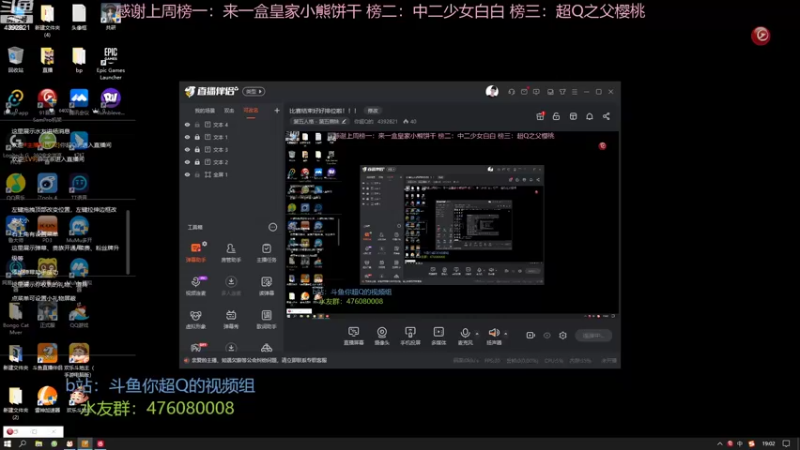Click the start streaming button at bottom right
Screen dimensions: 800x450
(593, 335)
